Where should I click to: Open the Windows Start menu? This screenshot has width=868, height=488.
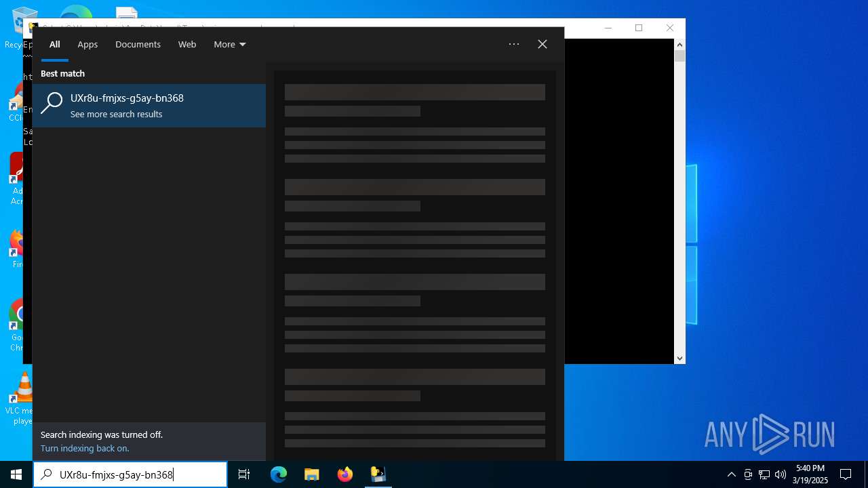coord(16,474)
